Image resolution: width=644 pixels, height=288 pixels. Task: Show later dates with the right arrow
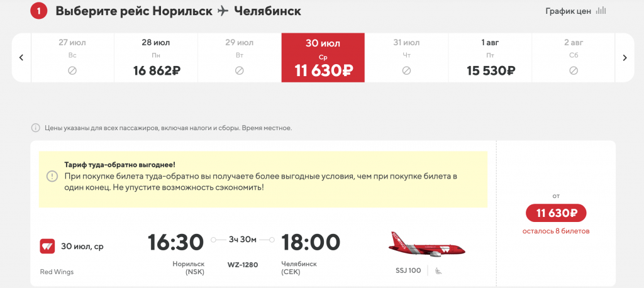tap(625, 57)
